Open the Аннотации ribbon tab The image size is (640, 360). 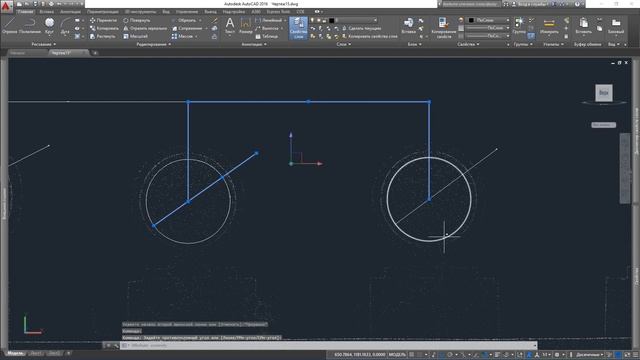(70, 12)
